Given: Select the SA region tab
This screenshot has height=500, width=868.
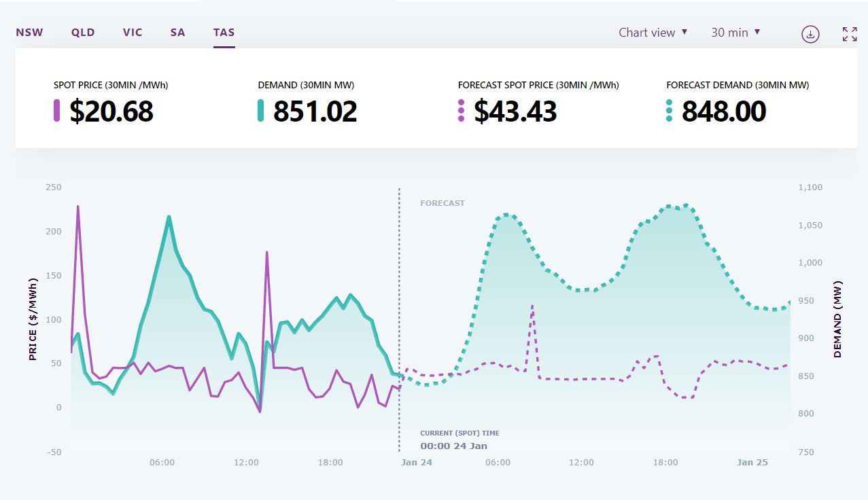Looking at the screenshot, I should [x=177, y=33].
